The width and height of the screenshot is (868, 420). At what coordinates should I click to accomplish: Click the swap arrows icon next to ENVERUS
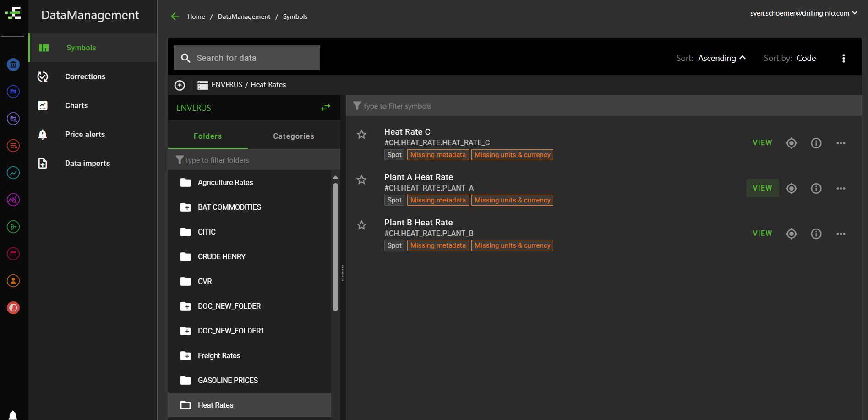[x=326, y=108]
